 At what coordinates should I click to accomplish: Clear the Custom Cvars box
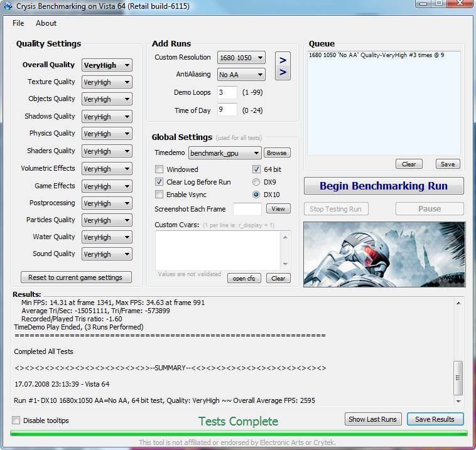278,278
